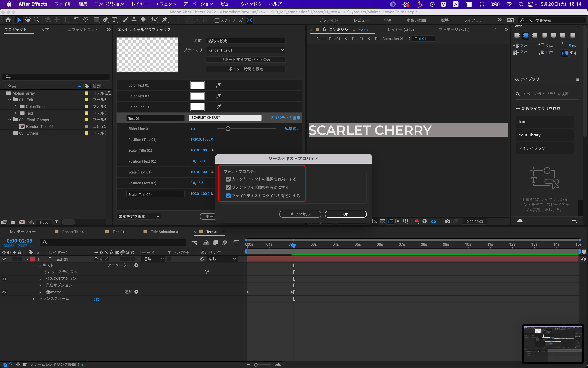Screen dimensions: 588x368
Task: Expand the Color/Time folder
Action: point(16,107)
